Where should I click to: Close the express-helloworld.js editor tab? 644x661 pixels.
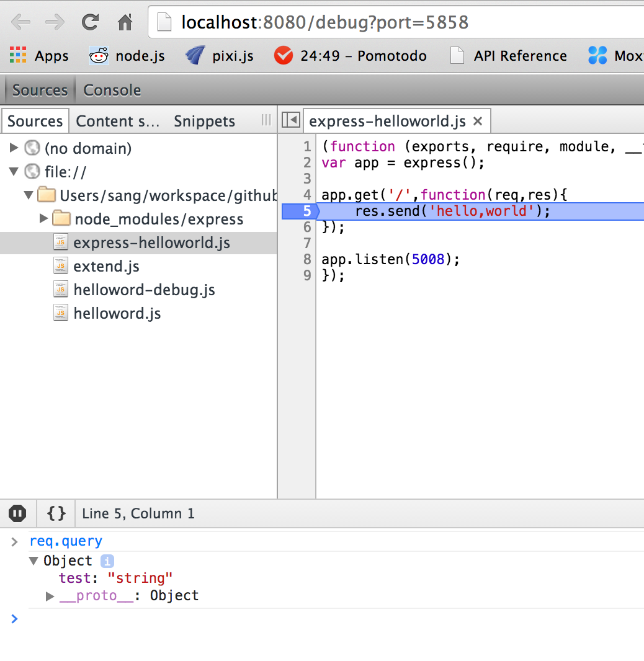coord(478,121)
